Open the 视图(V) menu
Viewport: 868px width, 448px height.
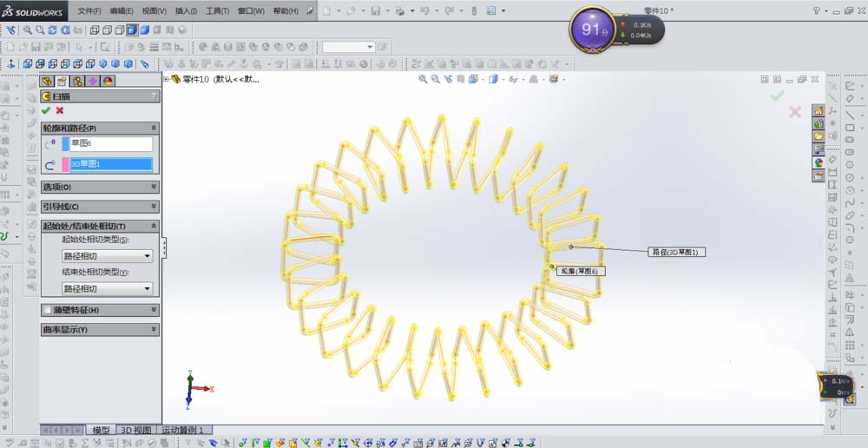154,11
